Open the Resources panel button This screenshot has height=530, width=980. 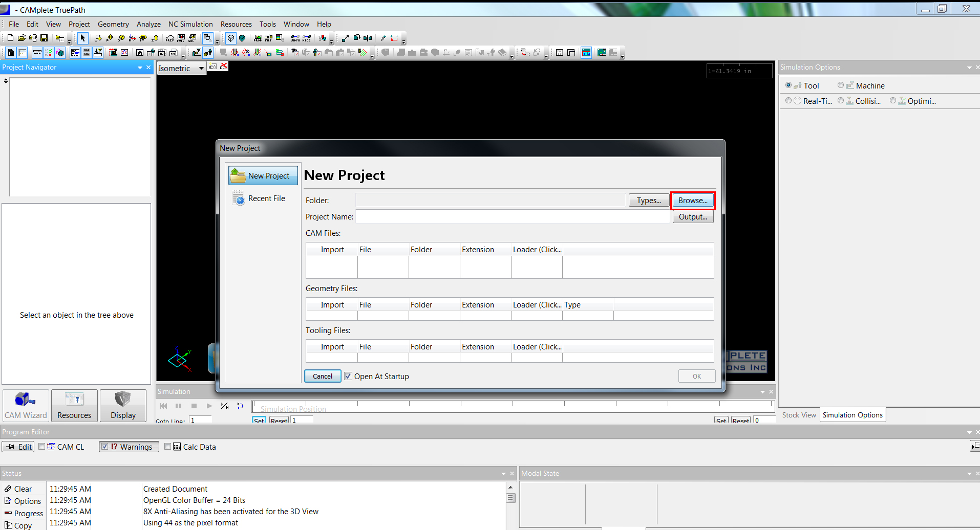click(x=74, y=405)
